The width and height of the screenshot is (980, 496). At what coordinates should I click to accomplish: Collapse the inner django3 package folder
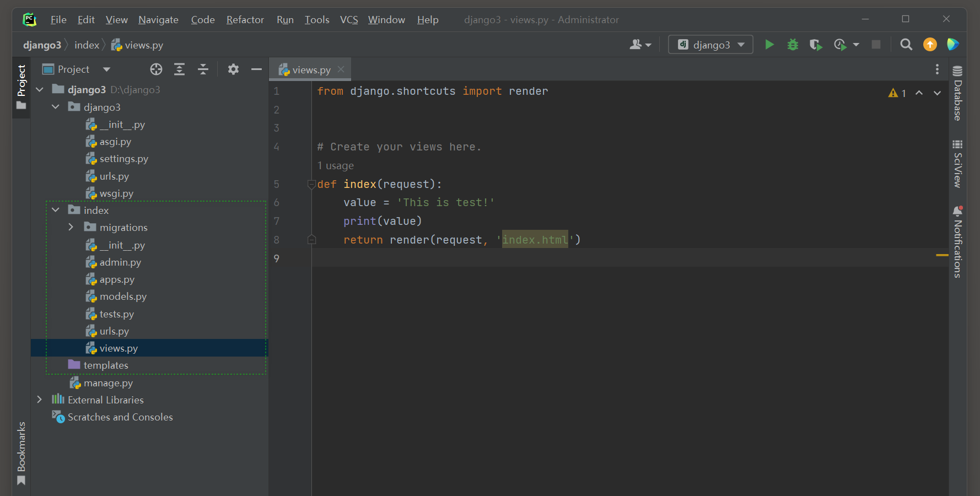point(56,107)
